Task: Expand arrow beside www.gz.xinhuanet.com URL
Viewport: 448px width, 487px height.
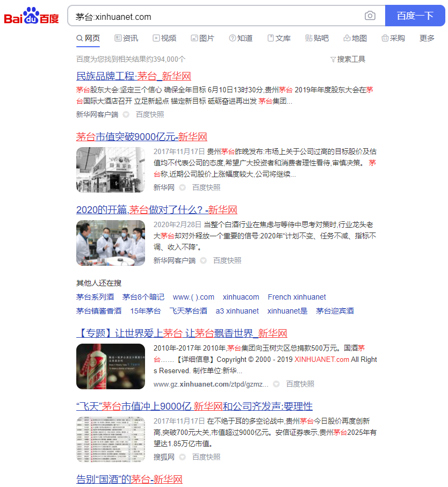Action: click(276, 384)
